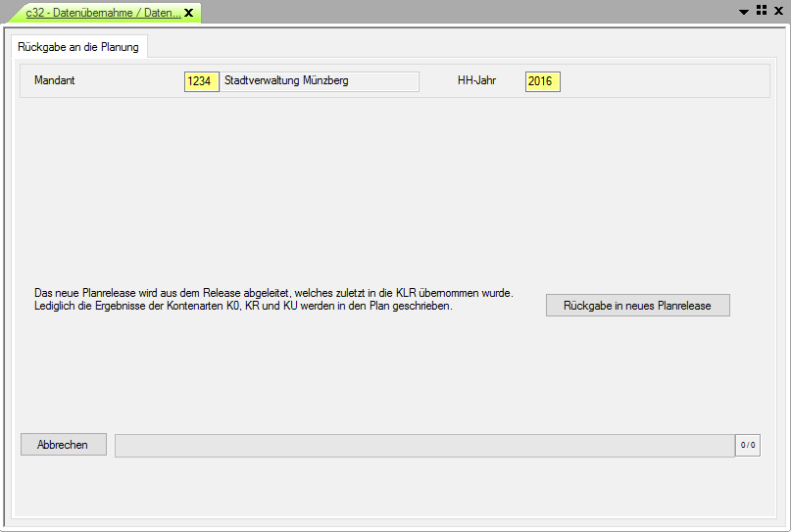The width and height of the screenshot is (791, 532).
Task: Switch to Rückgabe an die Planung tab
Action: tap(78, 47)
